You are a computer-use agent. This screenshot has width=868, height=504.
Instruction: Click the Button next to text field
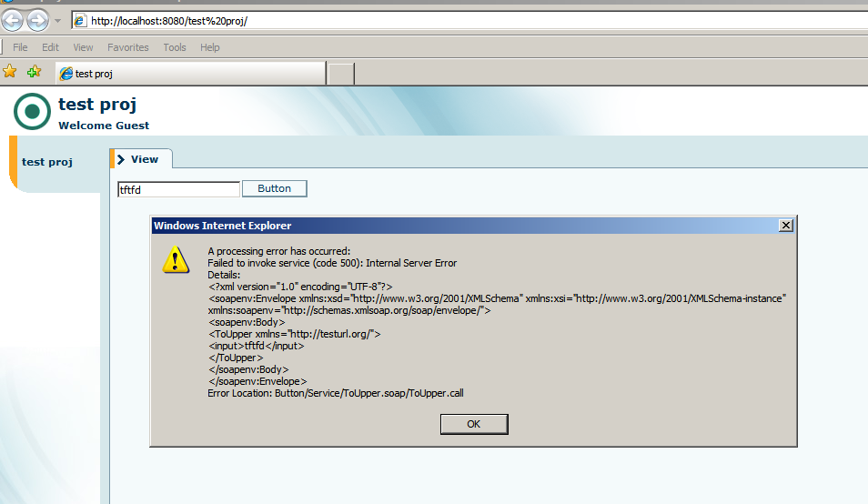pyautogui.click(x=274, y=189)
